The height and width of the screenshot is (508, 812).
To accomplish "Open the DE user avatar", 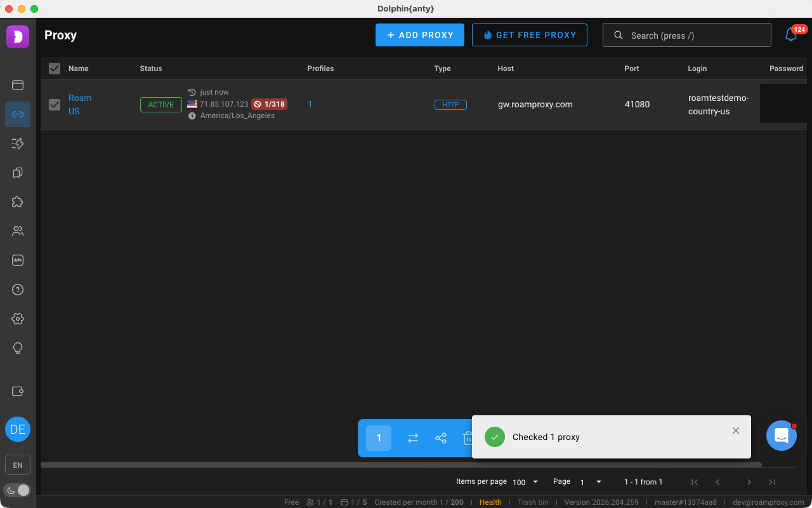I will coord(18,429).
